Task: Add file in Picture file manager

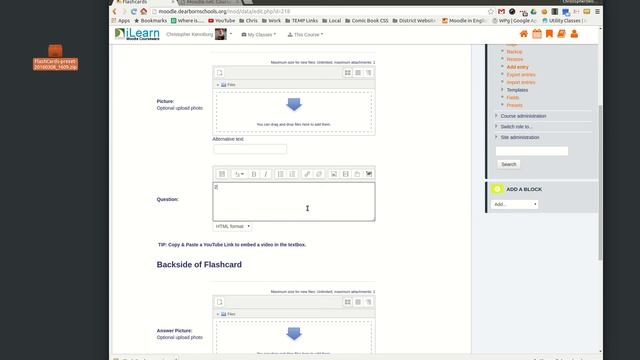Action: pos(220,73)
